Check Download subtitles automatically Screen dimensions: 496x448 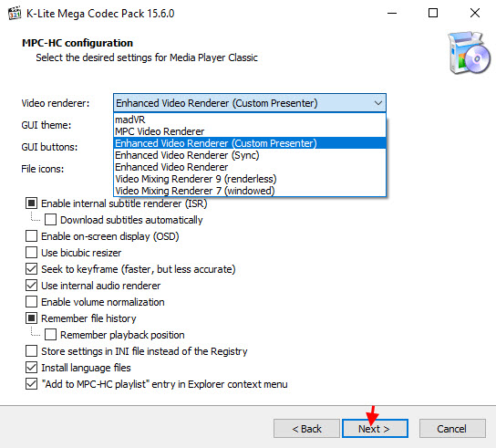coord(51,220)
